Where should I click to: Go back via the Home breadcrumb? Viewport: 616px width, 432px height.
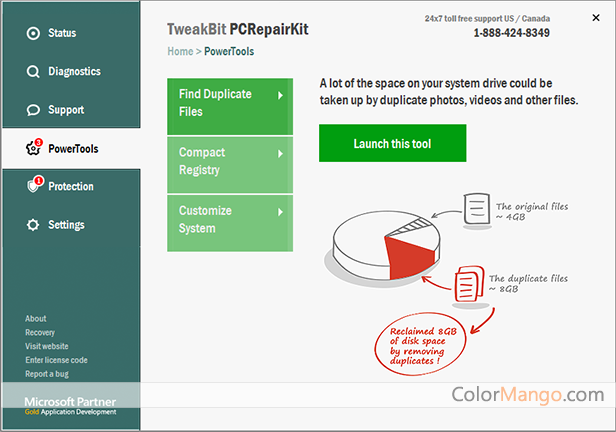pyautogui.click(x=180, y=51)
